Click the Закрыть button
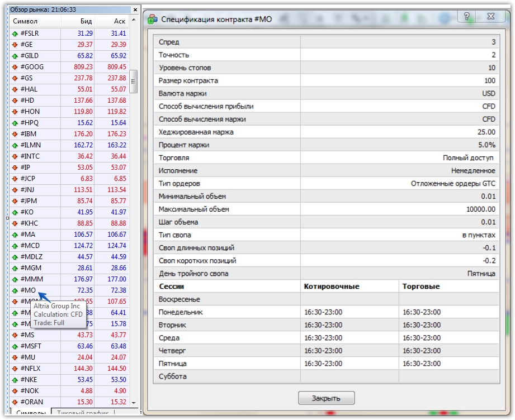 point(326,398)
